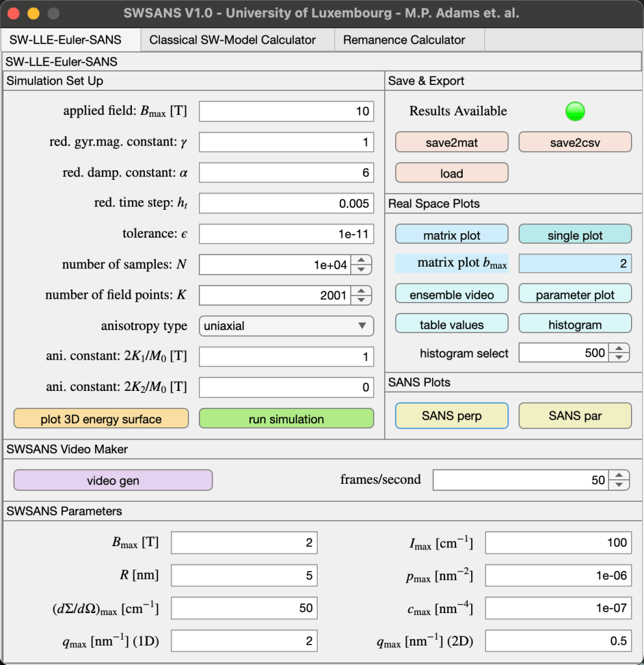Start video gen in Video Maker
This screenshot has width=644, height=665.
coord(113,481)
